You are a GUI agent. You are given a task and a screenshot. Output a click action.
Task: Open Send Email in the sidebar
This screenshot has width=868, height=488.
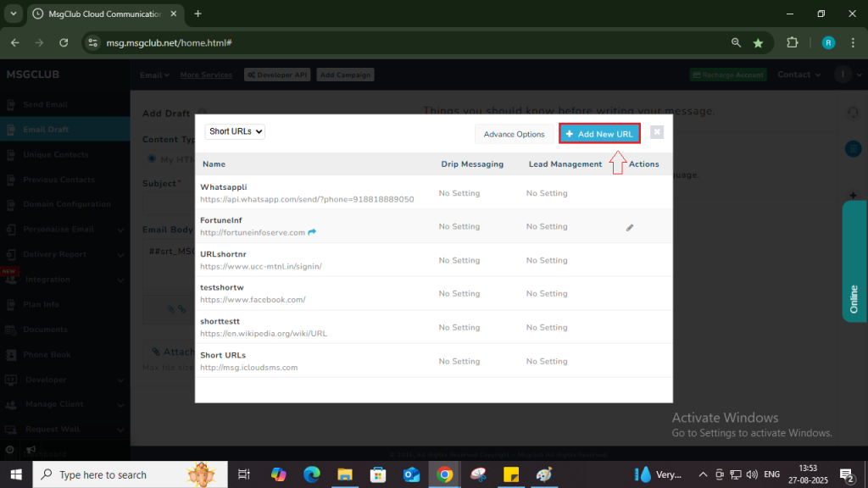coord(64,104)
